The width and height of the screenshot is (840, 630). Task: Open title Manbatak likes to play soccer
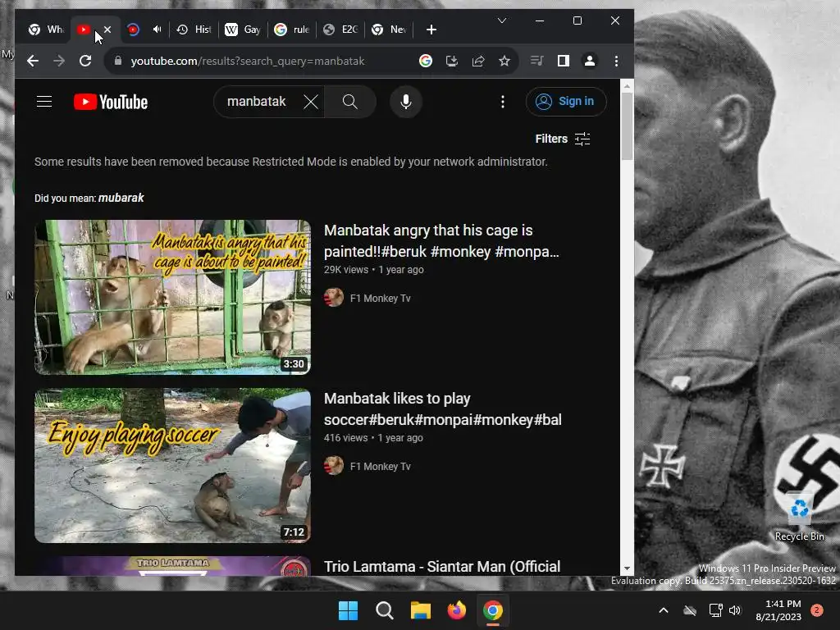click(442, 409)
